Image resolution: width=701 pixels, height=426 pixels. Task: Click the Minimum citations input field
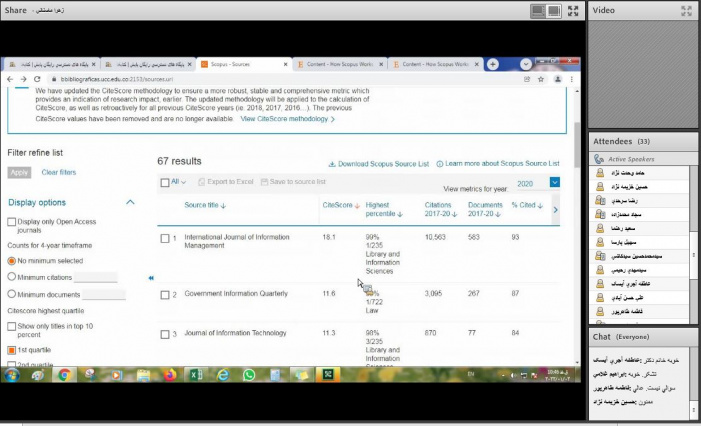(96, 277)
